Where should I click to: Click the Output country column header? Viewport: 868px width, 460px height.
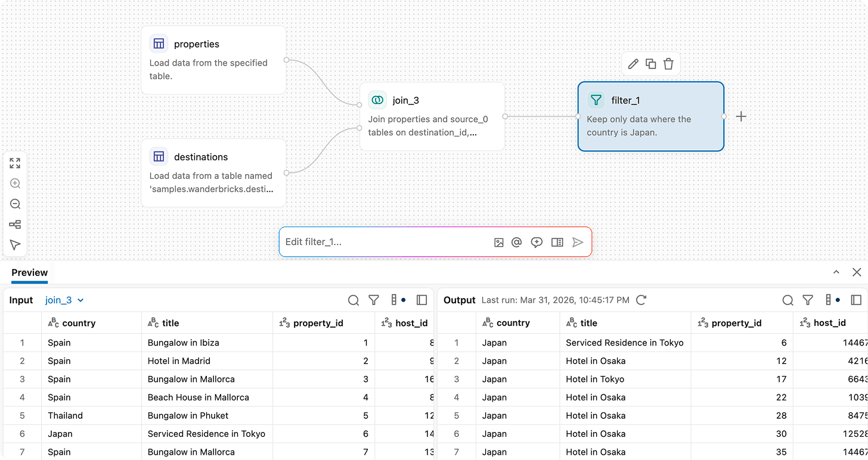[517, 323]
